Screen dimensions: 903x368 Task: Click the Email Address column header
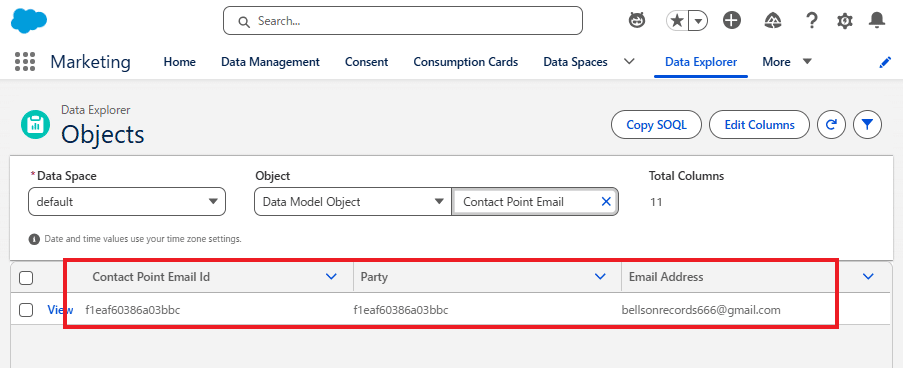[x=666, y=277]
